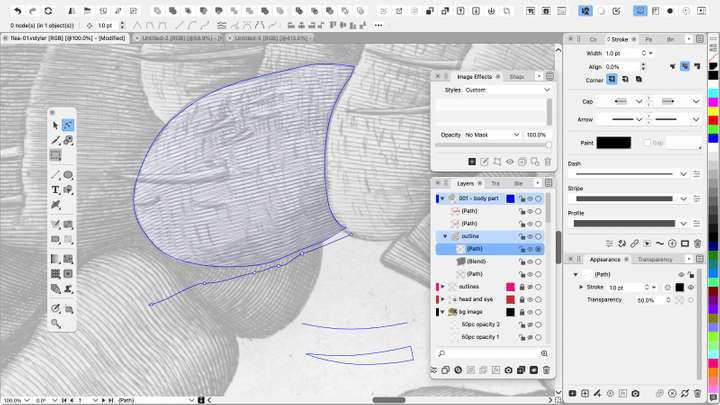
Task: Choose the second Corner join style button
Action: click(625, 79)
